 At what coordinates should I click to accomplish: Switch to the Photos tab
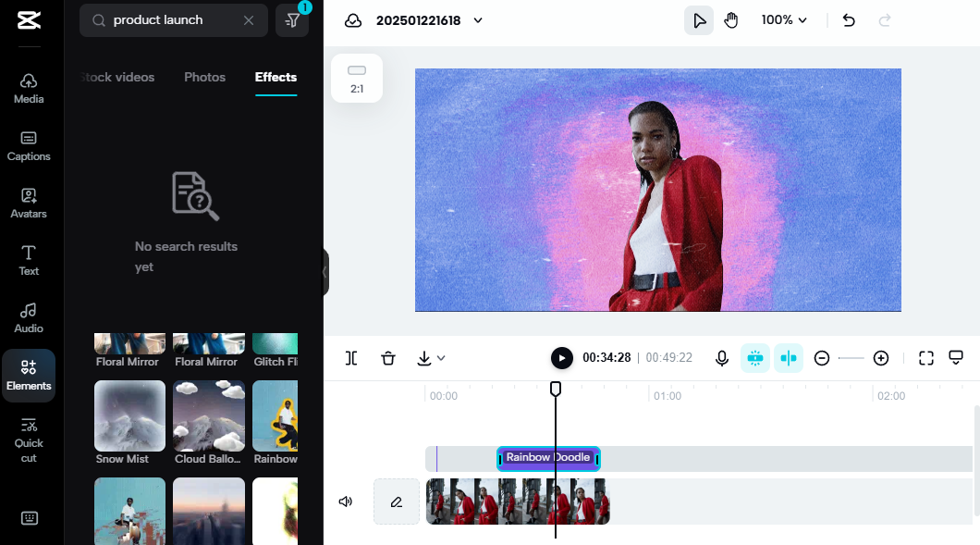(x=205, y=77)
